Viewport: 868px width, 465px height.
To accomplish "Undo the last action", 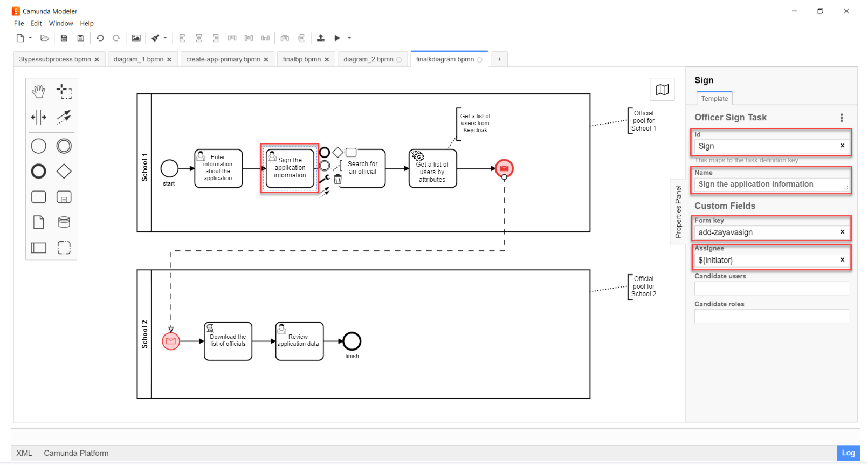I will coord(100,38).
